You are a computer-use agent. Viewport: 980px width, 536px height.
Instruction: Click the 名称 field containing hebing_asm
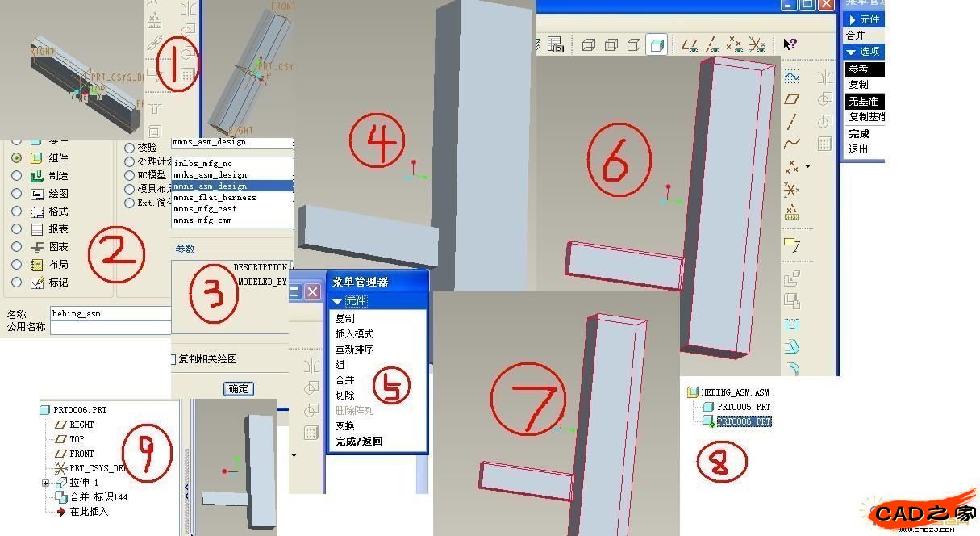point(111,313)
